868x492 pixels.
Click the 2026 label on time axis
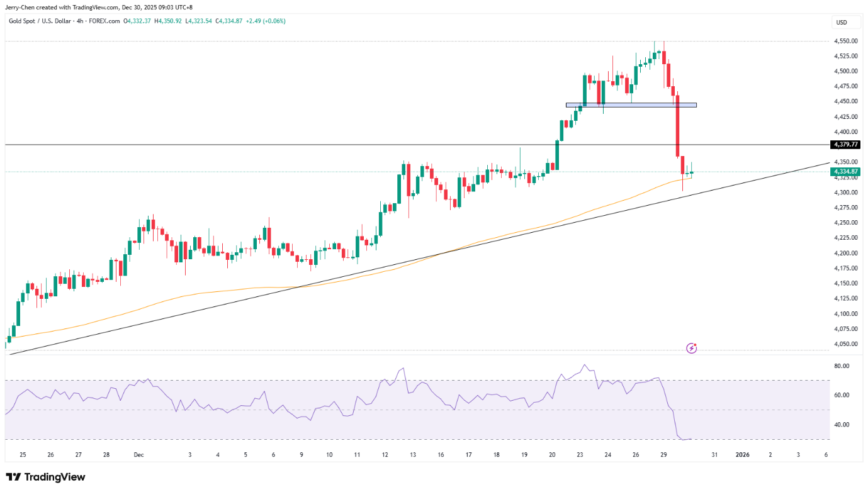click(743, 455)
